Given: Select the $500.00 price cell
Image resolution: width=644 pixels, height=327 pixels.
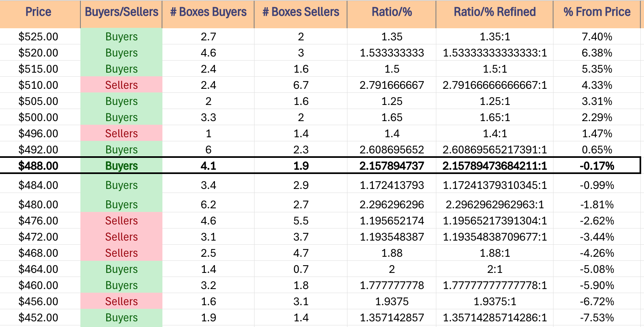Looking at the screenshot, I should tap(38, 117).
